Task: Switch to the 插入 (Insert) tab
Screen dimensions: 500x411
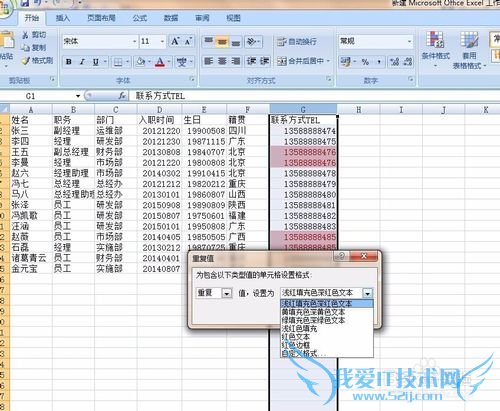Action: tap(62, 18)
